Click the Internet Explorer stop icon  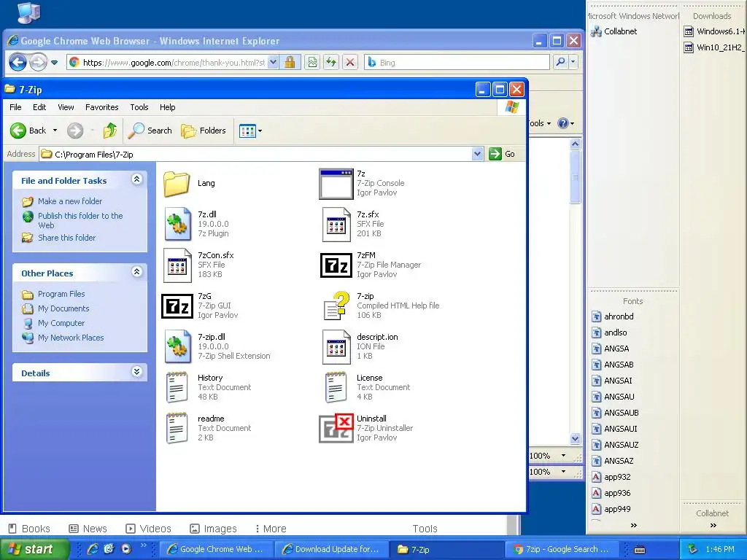point(349,63)
